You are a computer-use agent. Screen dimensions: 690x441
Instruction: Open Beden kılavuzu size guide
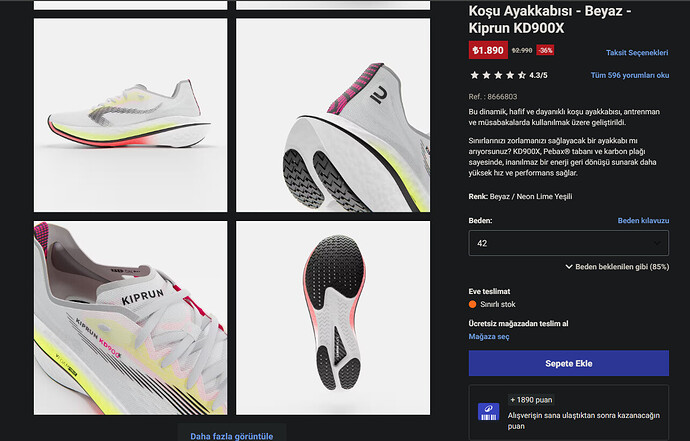point(643,220)
